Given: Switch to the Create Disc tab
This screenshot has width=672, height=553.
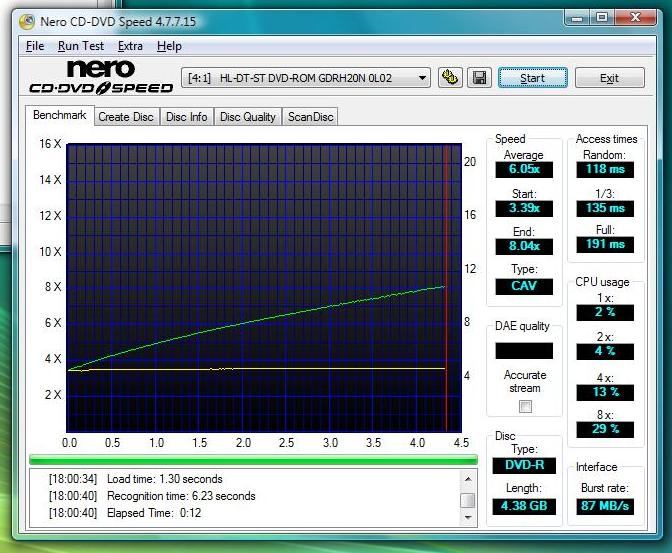Looking at the screenshot, I should (126, 117).
